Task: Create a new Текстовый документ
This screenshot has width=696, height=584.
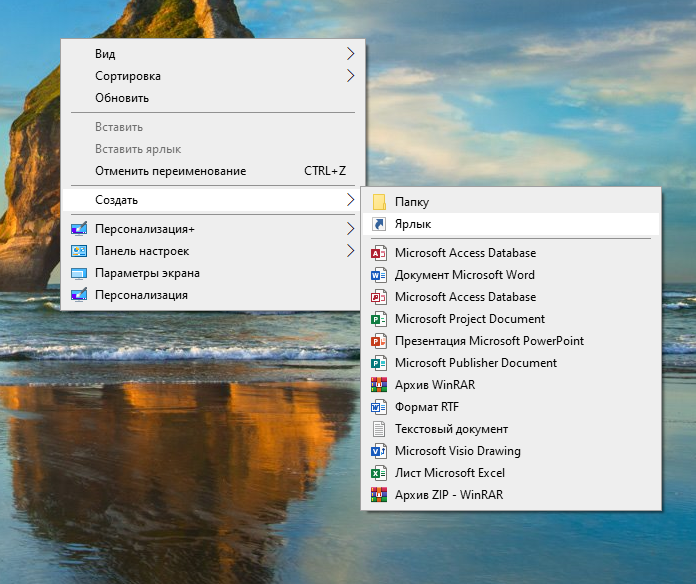Action: pyautogui.click(x=451, y=429)
